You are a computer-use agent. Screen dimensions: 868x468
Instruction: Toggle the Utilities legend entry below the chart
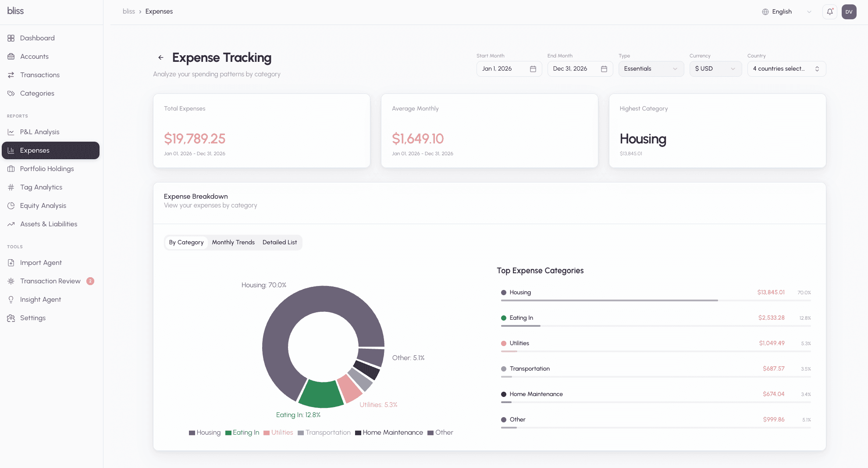click(278, 432)
